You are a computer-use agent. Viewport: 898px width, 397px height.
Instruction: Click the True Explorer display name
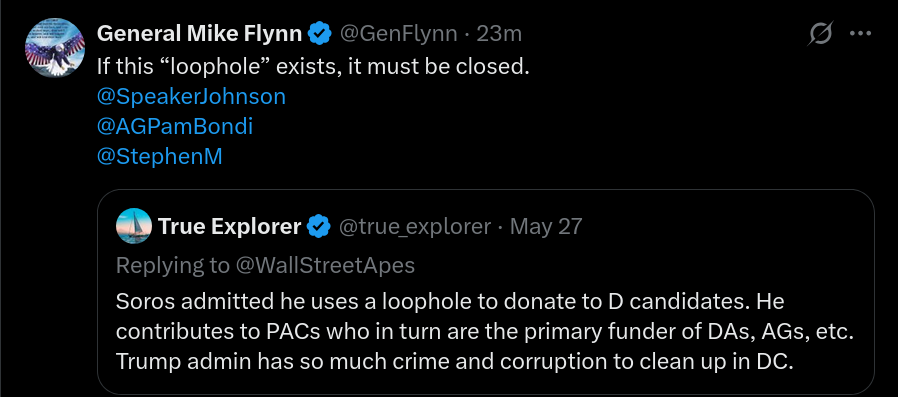(x=230, y=227)
